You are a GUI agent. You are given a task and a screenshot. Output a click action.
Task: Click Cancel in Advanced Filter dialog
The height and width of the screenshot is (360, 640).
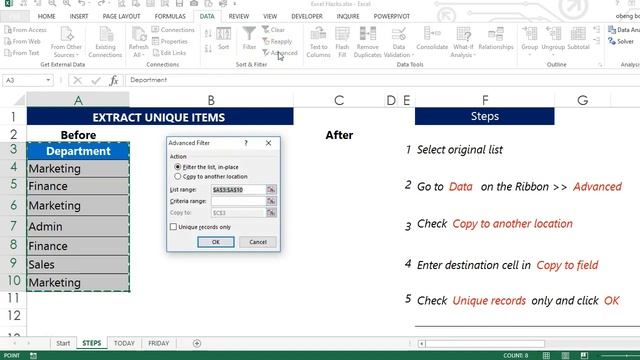tap(258, 242)
